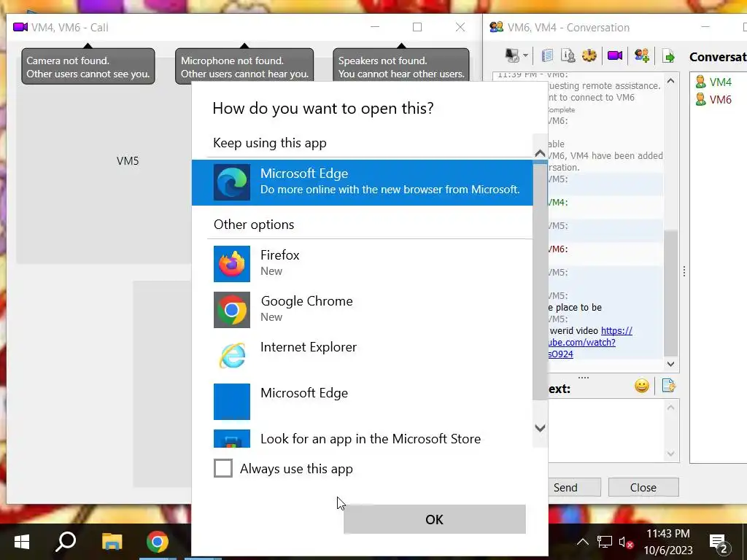Start a video call from Conversation toolbar
The image size is (747, 560).
click(x=615, y=55)
